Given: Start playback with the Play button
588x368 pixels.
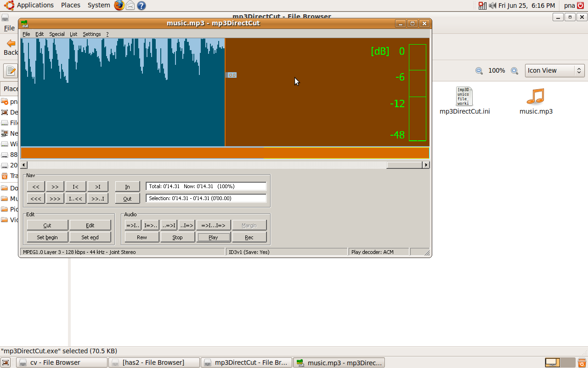Looking at the screenshot, I should 213,237.
